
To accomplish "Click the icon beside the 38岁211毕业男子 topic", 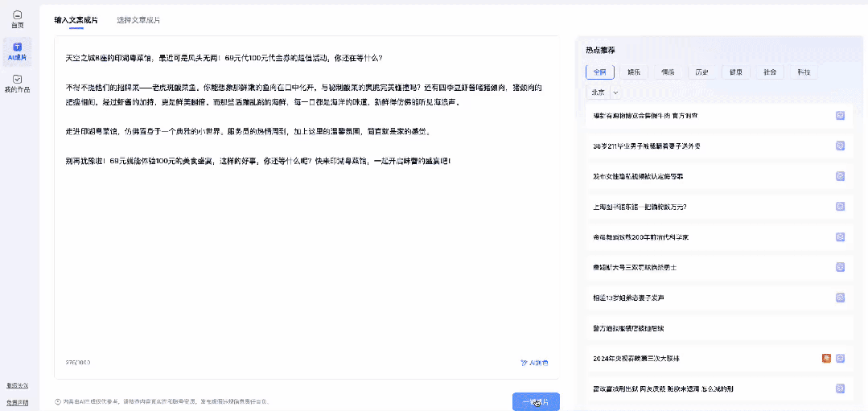I will 840,146.
